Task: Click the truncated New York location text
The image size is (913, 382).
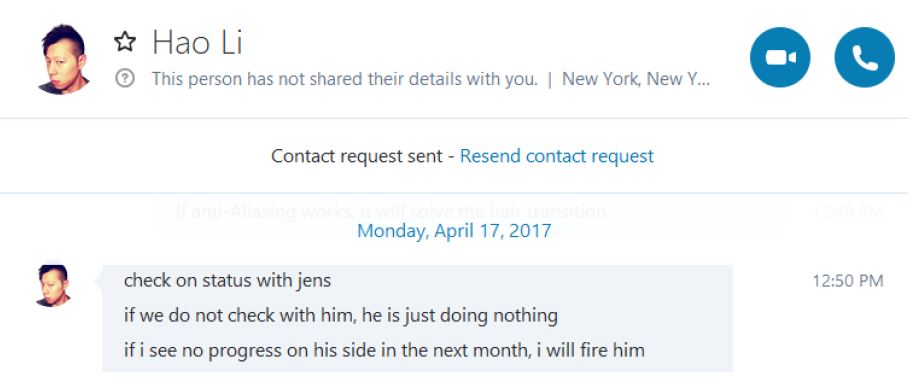Action: coord(636,79)
